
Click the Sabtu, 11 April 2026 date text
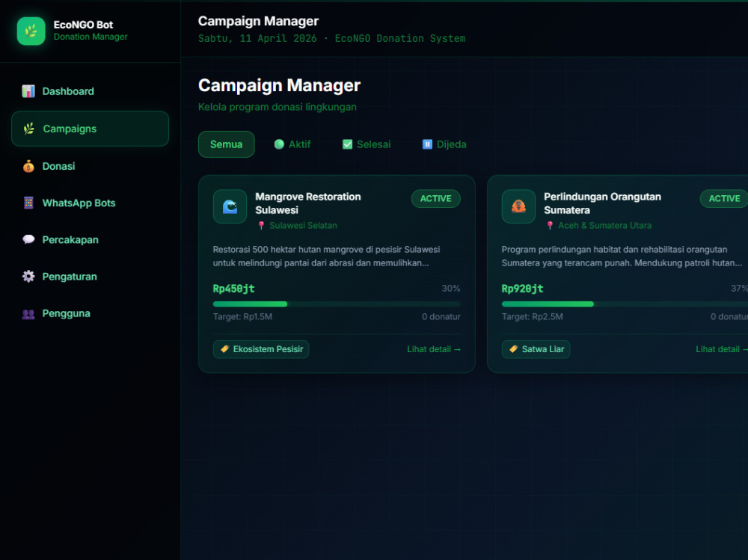coord(257,39)
